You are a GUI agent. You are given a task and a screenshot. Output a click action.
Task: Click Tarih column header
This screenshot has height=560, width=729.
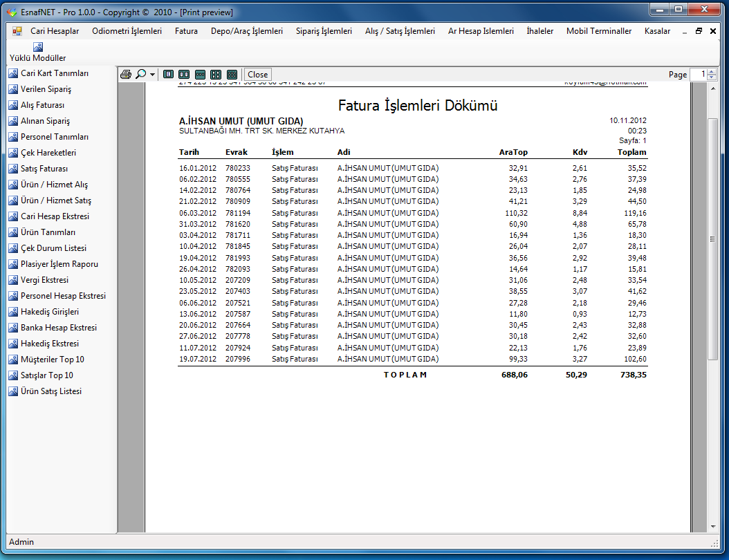tap(189, 152)
